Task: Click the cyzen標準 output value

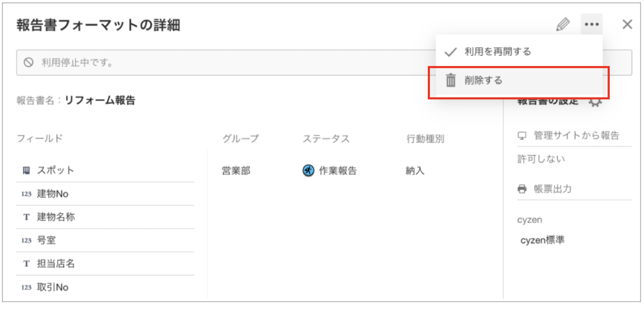Action: point(543,240)
